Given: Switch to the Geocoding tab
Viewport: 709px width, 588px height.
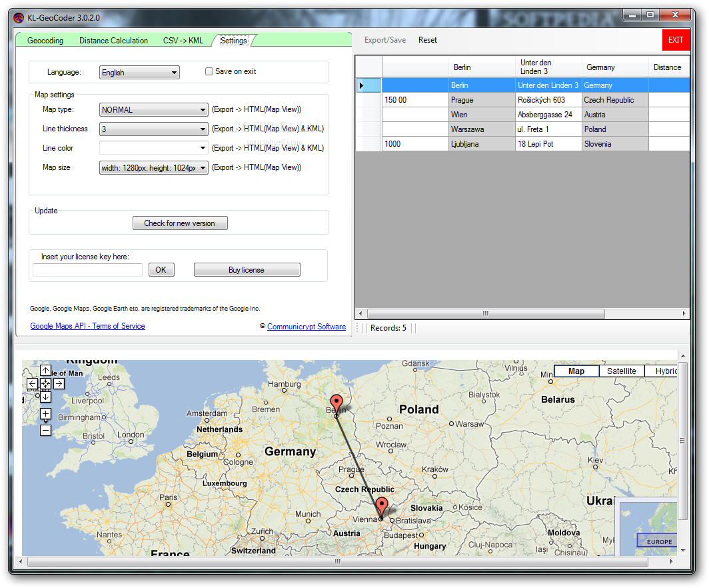Looking at the screenshot, I should point(45,41).
